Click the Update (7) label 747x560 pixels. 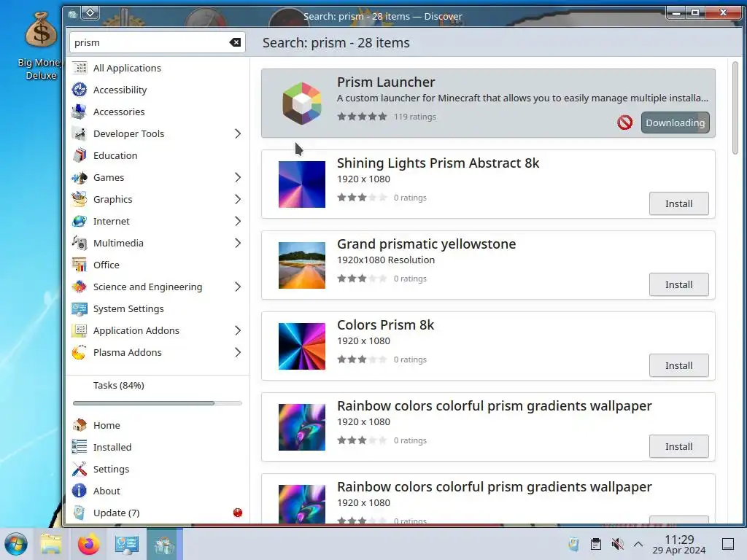click(x=116, y=513)
